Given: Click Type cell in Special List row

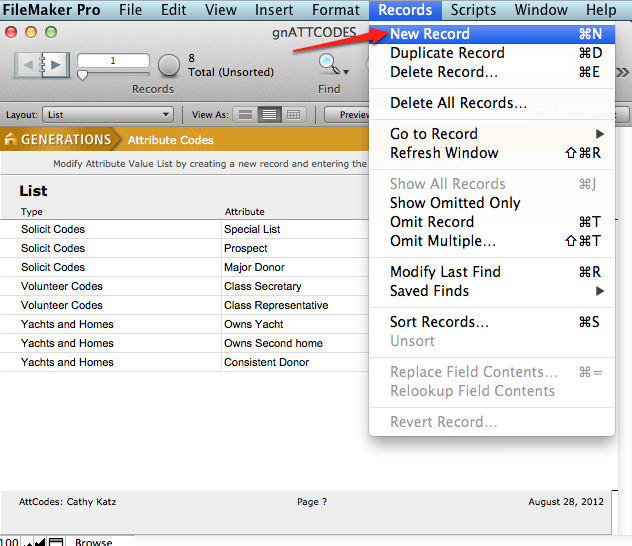Looking at the screenshot, I should click(x=111, y=229).
